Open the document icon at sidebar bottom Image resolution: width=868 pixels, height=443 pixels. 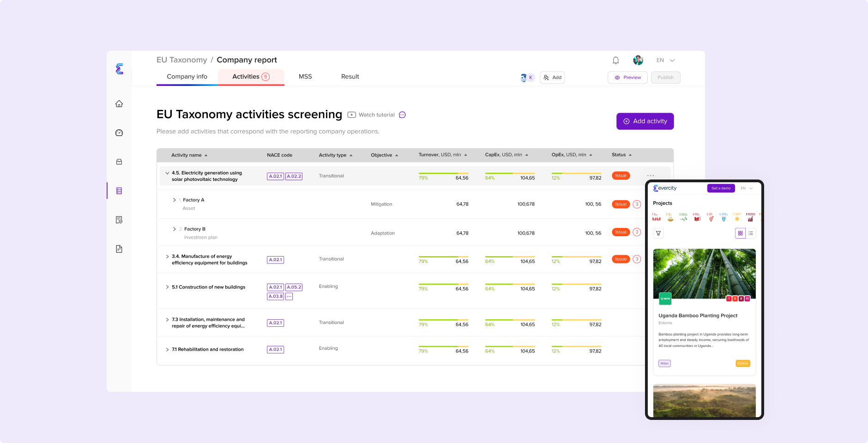(x=119, y=249)
